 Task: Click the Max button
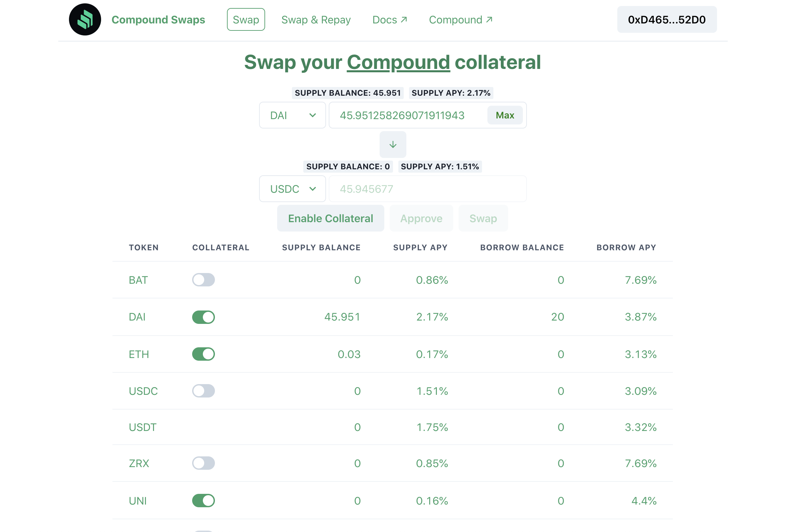pos(504,115)
